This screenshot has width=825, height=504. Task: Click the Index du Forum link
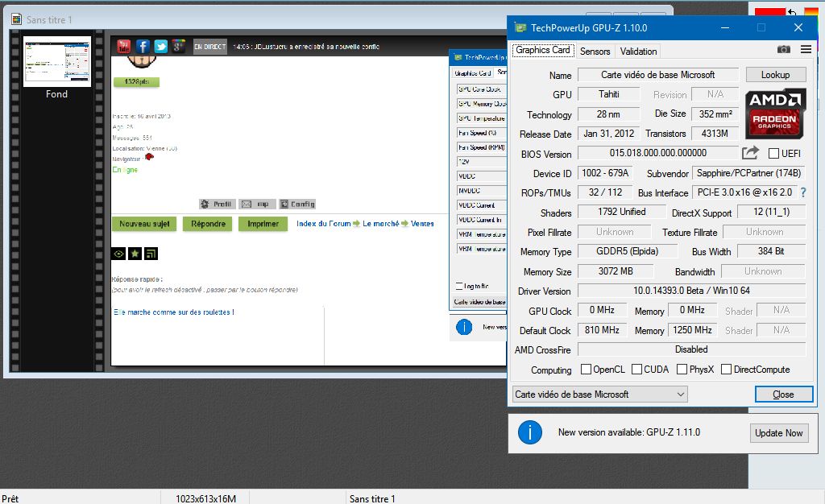[324, 223]
